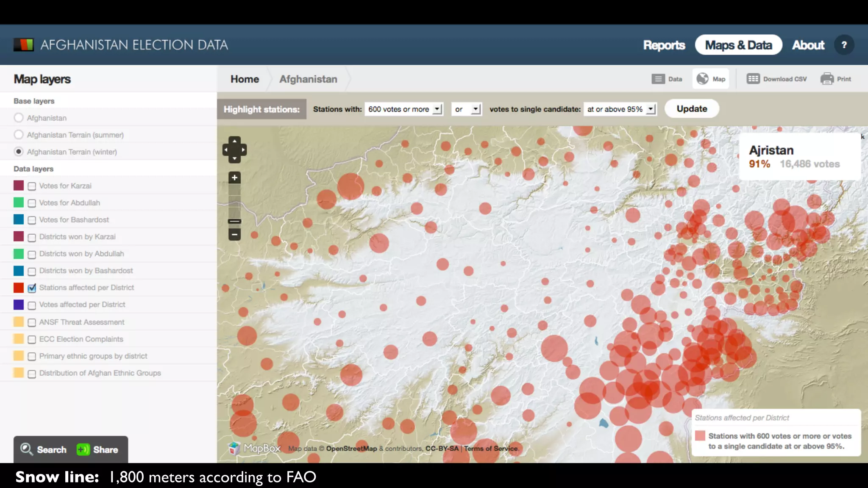
Task: Click the map pan control icon
Action: tap(234, 150)
